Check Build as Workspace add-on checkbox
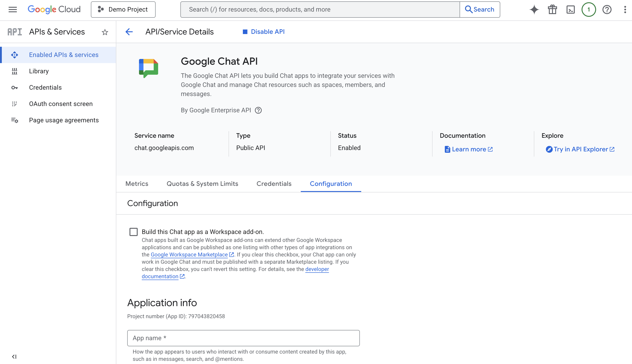The image size is (632, 364). coord(133,232)
